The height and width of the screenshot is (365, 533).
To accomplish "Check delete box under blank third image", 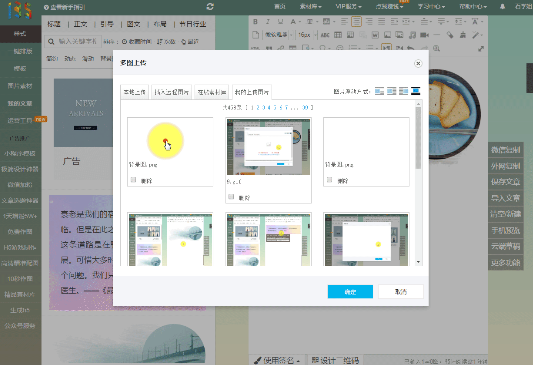I will (x=329, y=180).
